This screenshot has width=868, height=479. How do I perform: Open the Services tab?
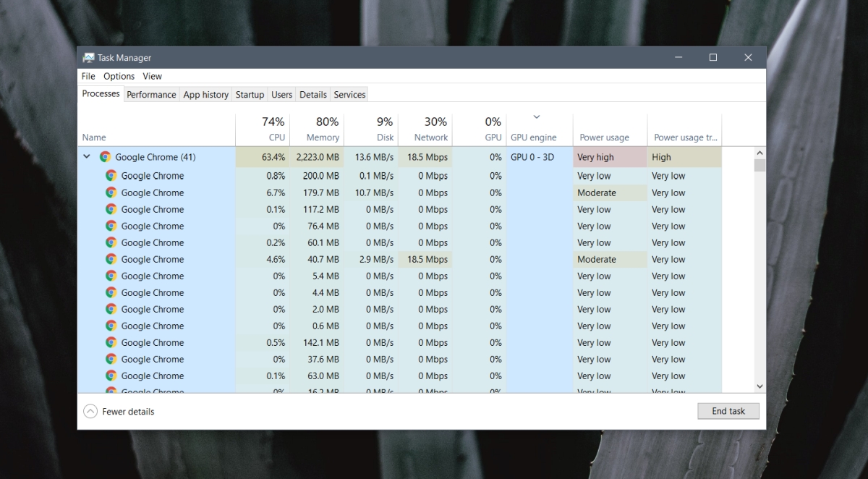(349, 94)
